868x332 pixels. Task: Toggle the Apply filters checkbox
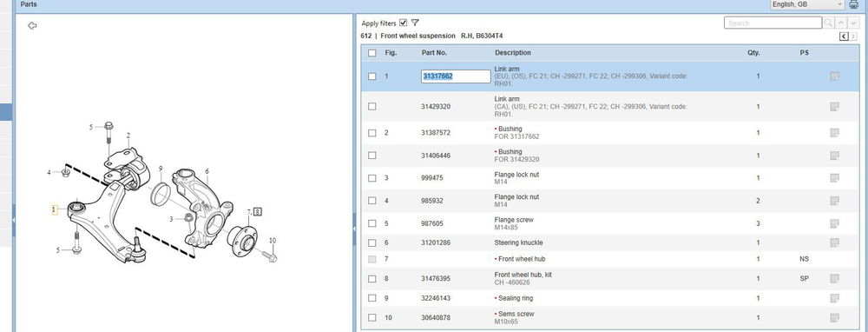coord(403,23)
